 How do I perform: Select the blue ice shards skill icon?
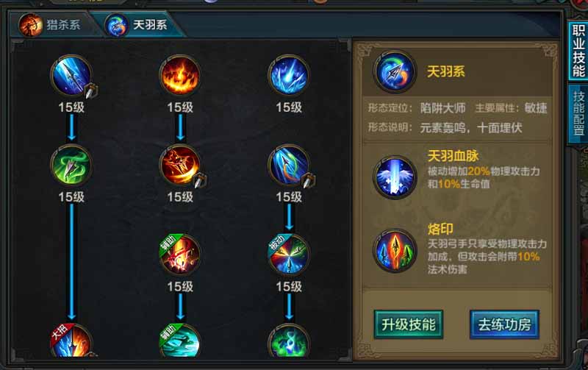tap(289, 77)
